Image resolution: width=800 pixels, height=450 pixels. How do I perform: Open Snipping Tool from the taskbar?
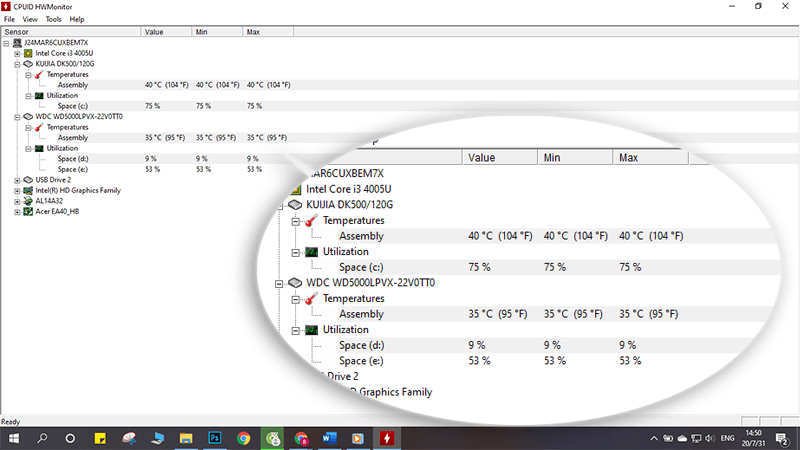coord(129,438)
